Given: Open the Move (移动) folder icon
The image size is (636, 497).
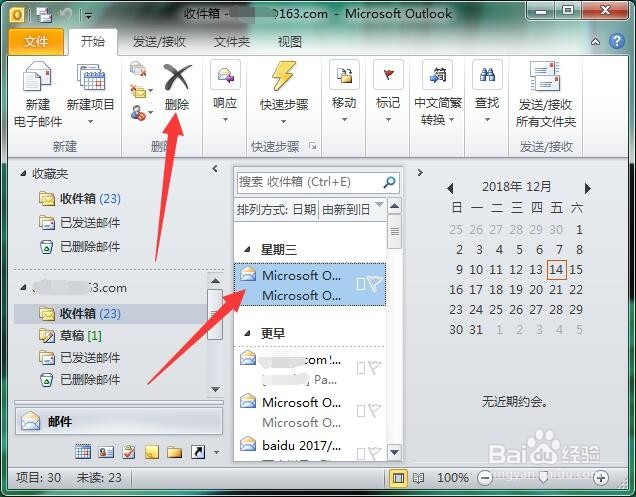Looking at the screenshot, I should [344, 75].
